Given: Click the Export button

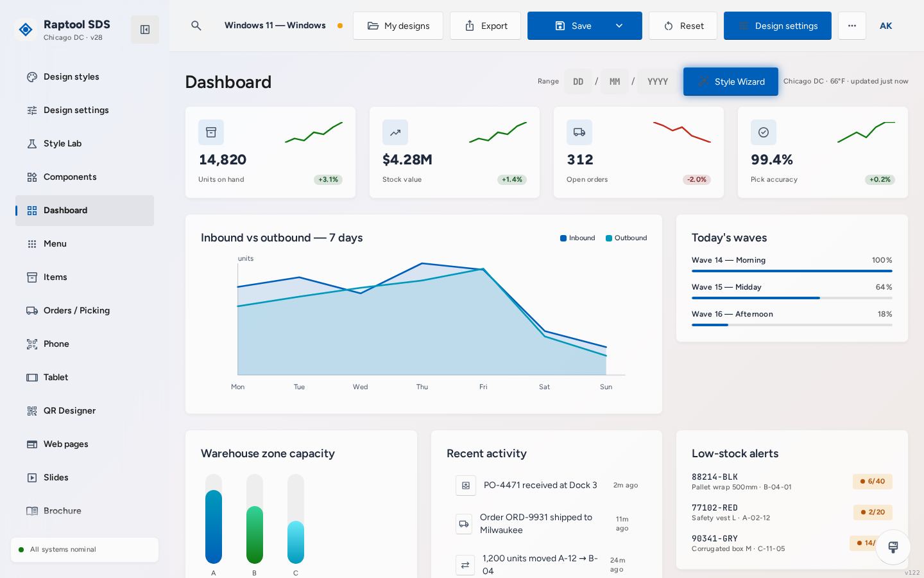Looking at the screenshot, I should 485,26.
